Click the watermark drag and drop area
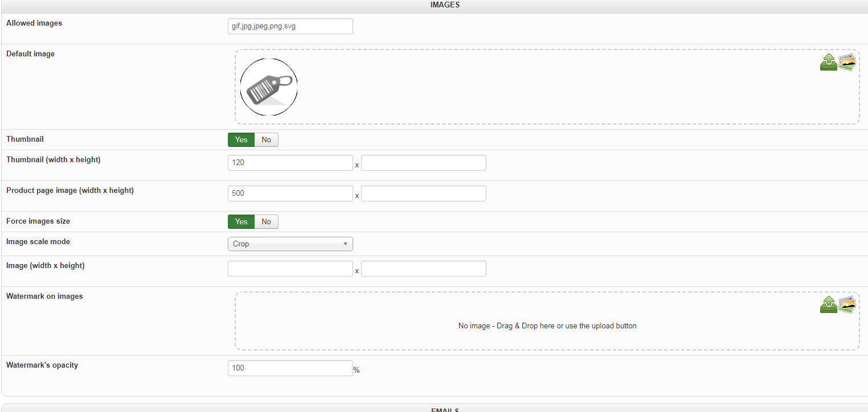868x412 pixels. click(x=547, y=326)
